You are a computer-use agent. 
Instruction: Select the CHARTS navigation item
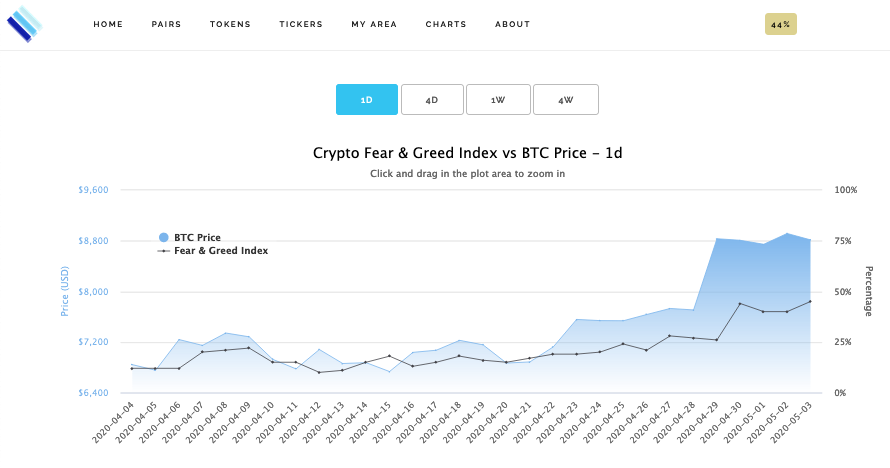(x=446, y=24)
